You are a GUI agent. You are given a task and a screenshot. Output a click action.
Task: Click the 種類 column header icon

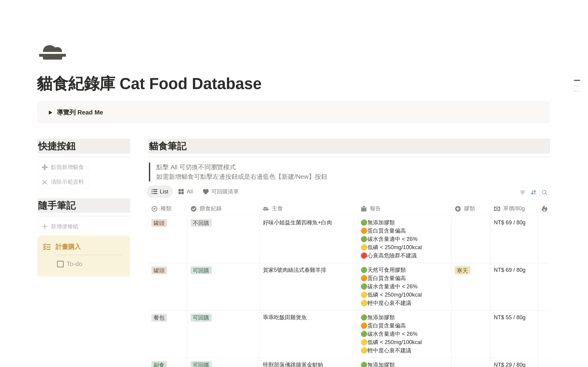tap(154, 209)
